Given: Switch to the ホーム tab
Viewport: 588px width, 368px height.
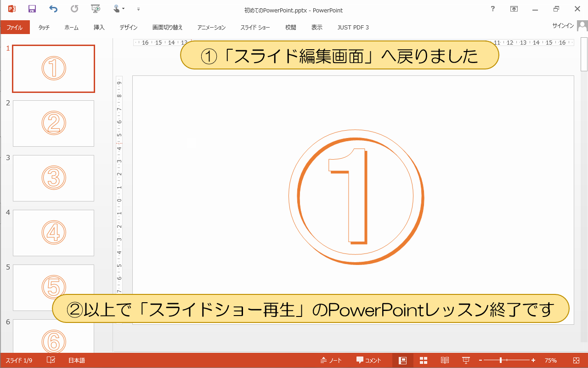Looking at the screenshot, I should tap(71, 28).
